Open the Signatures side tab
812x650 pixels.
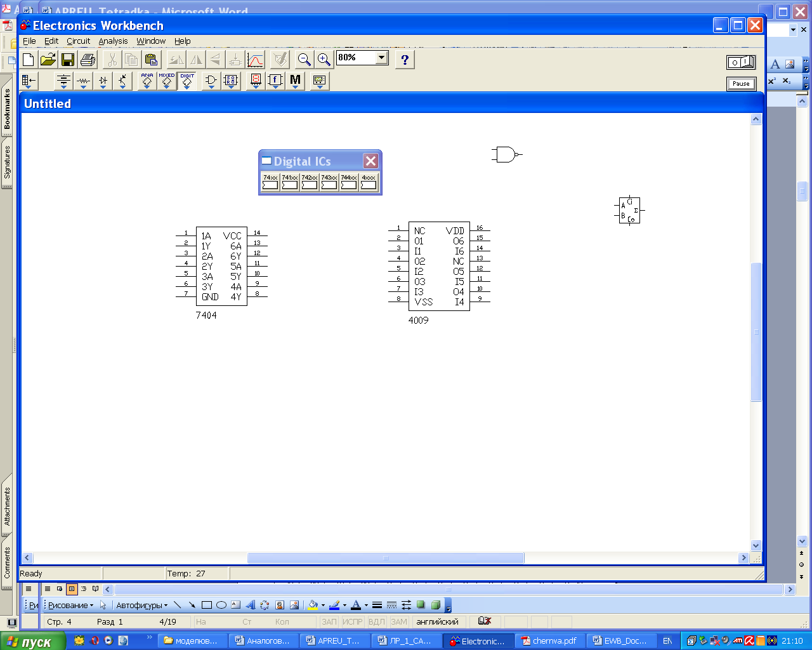tap(7, 162)
